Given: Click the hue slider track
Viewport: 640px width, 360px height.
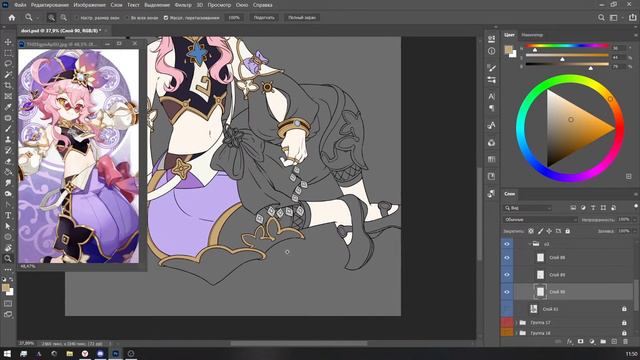Looking at the screenshot, I should point(567,46).
